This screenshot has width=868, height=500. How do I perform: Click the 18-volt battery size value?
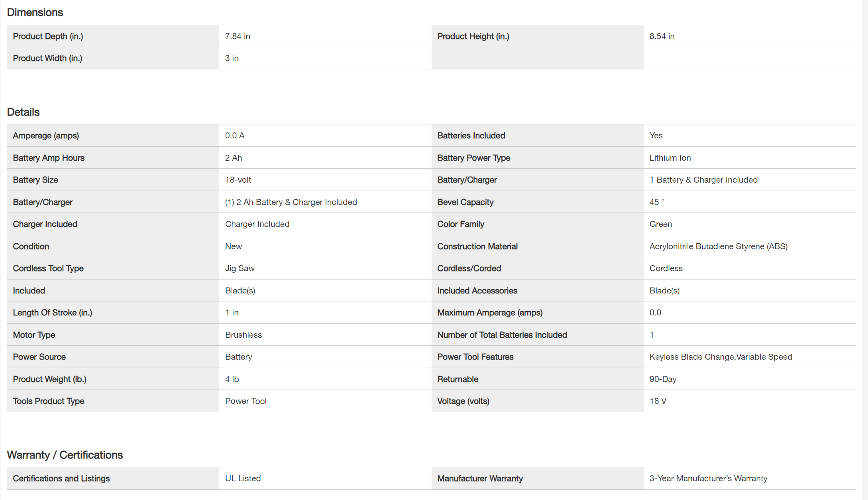click(238, 180)
